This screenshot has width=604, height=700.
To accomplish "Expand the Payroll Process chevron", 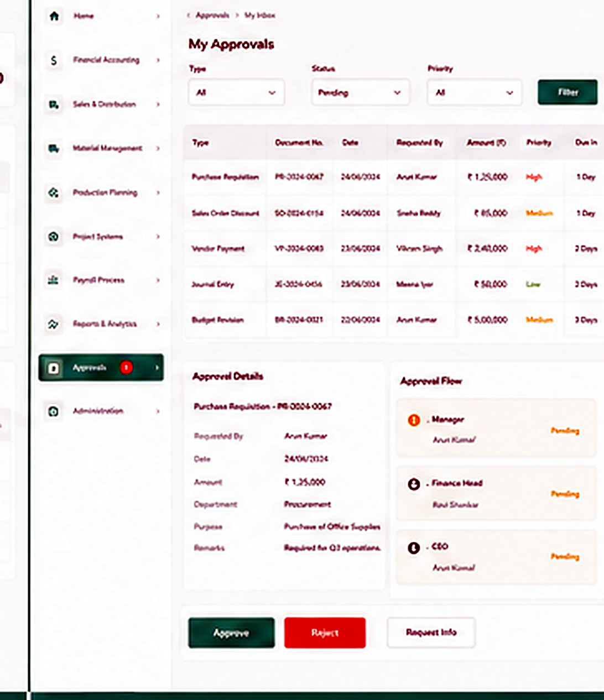I will coord(158,280).
